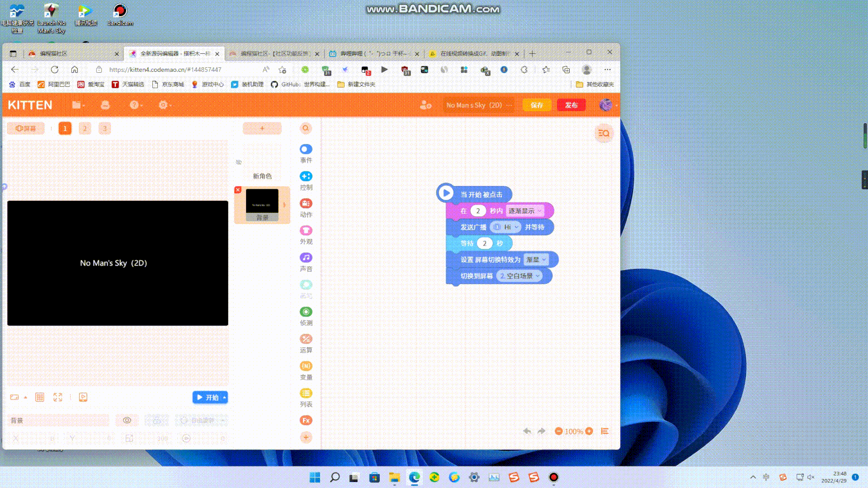
Task: Open the GitHub bookmark link
Action: [x=300, y=84]
